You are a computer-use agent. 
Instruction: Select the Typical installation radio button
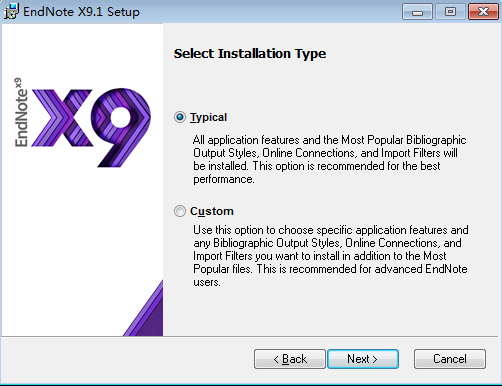coord(180,117)
